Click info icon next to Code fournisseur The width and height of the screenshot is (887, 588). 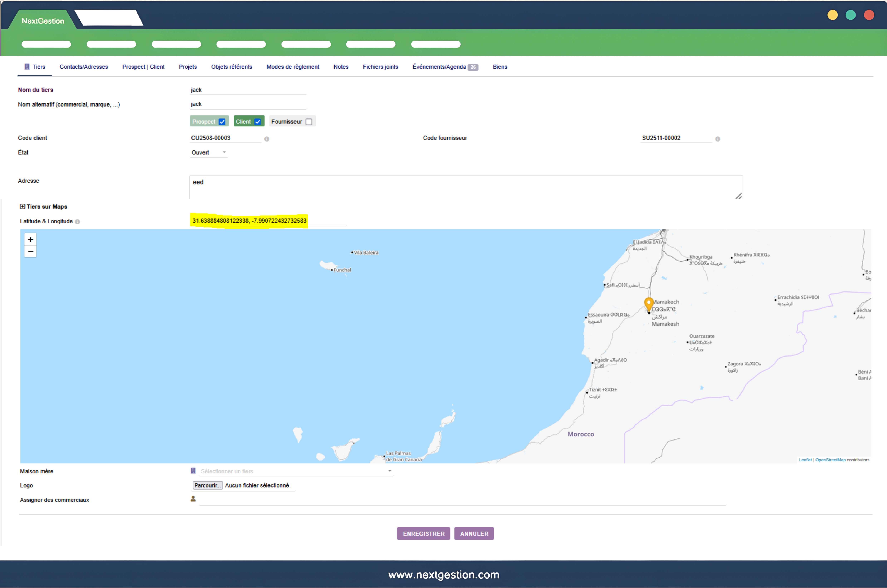click(x=718, y=139)
